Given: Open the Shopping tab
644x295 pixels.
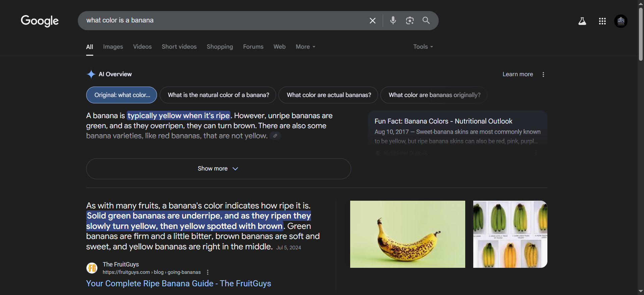Looking at the screenshot, I should pos(220,47).
